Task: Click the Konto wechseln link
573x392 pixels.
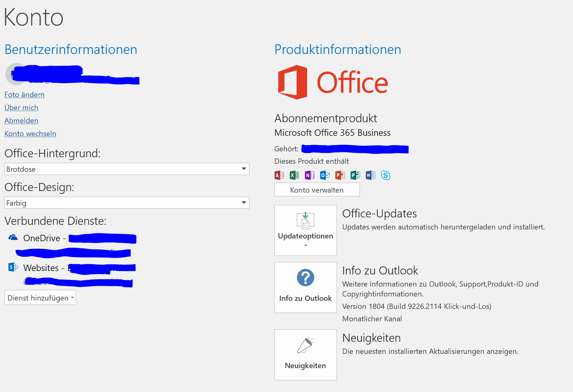Action: point(30,134)
